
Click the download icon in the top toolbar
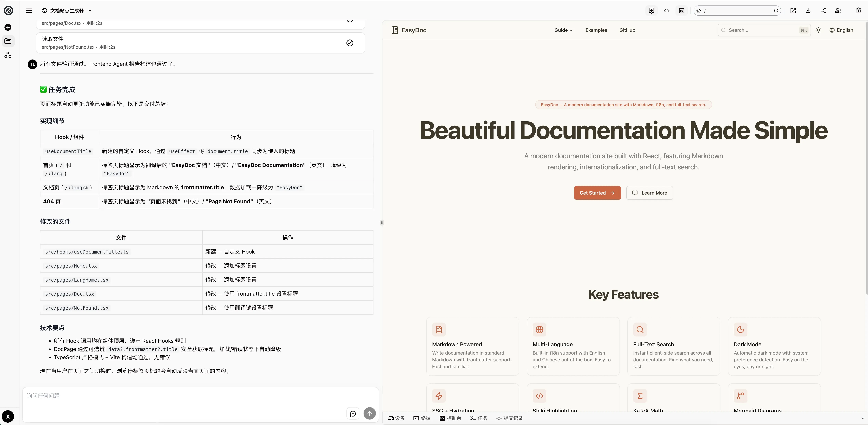[x=808, y=10]
